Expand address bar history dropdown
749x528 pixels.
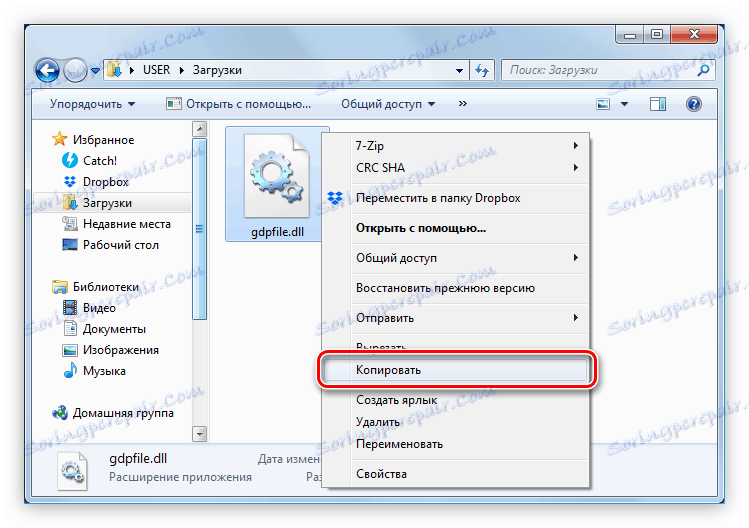[459, 71]
